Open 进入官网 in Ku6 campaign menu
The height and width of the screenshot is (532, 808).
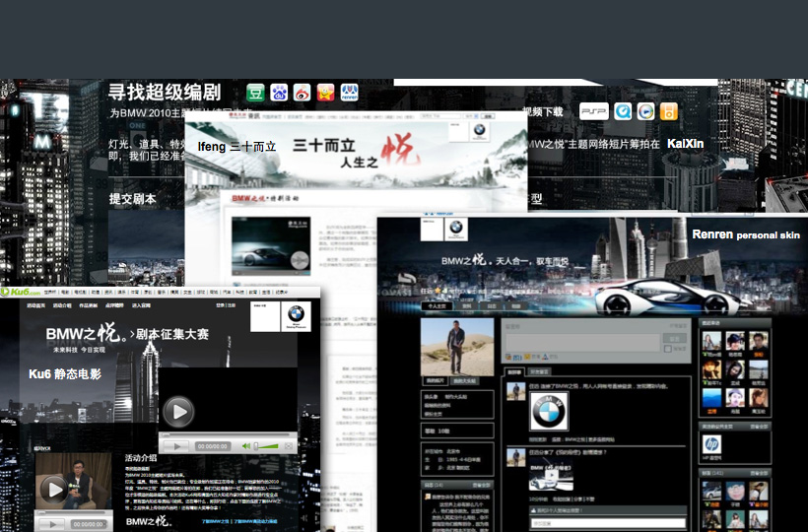coord(141,305)
